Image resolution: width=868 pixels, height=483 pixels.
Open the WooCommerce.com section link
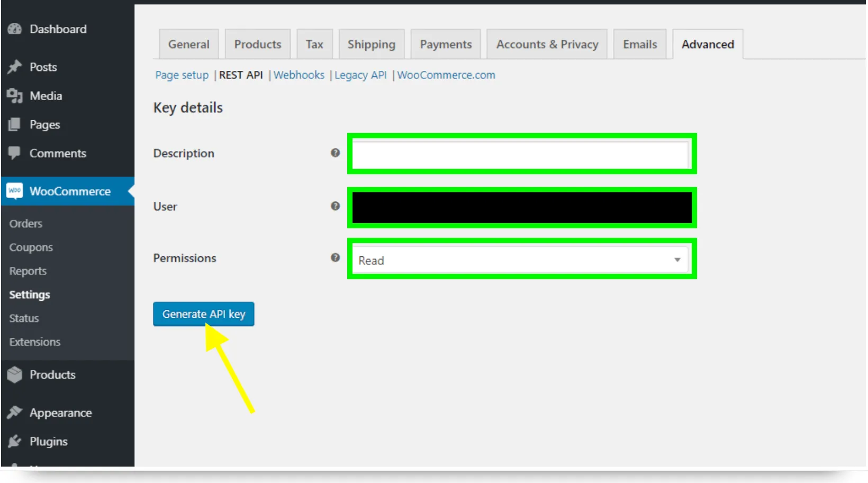[x=446, y=75]
